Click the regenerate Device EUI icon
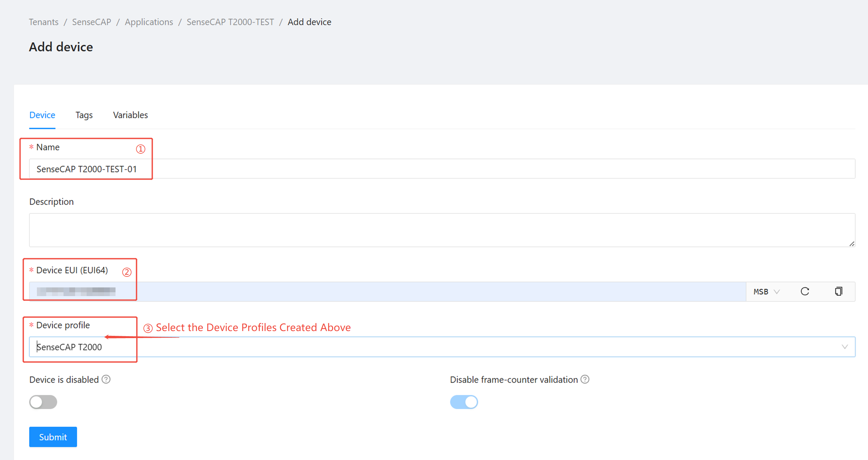This screenshot has height=460, width=868. tap(805, 291)
